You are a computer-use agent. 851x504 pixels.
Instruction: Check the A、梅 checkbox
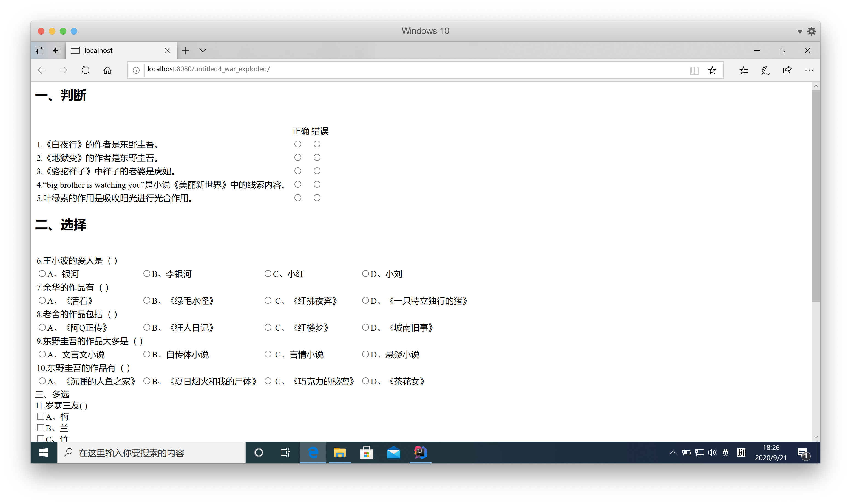coord(41,416)
